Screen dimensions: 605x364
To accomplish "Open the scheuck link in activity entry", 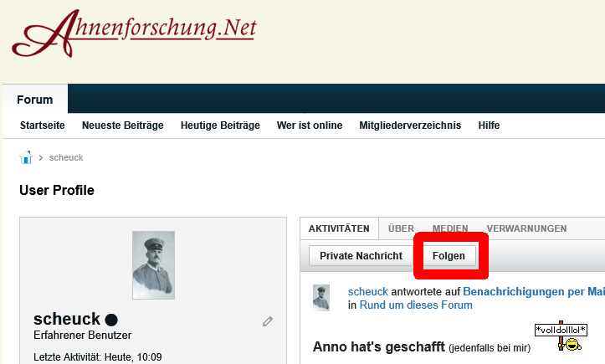I will tap(367, 291).
